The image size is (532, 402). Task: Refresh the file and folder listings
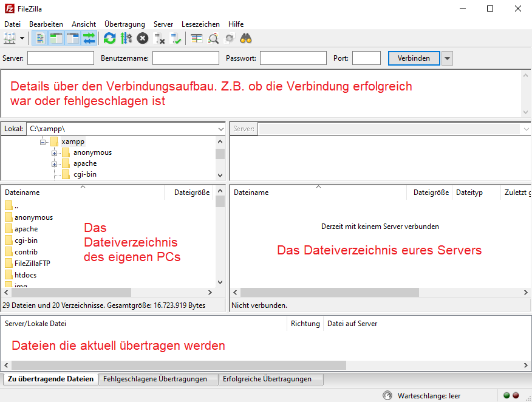(x=109, y=38)
